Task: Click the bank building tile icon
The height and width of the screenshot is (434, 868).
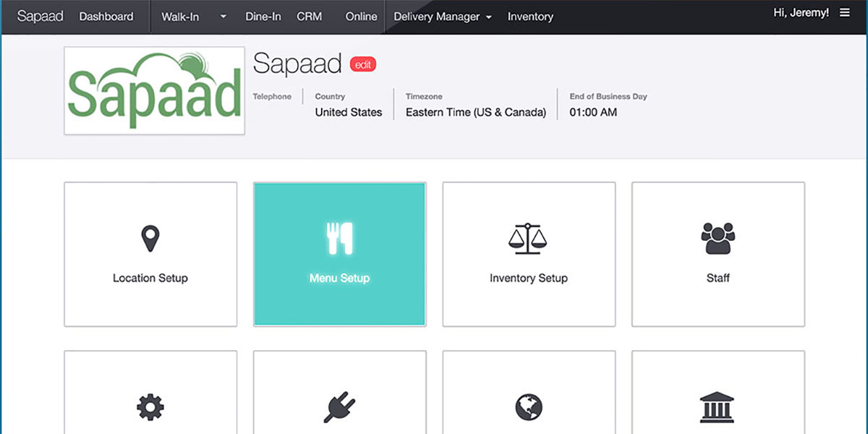Action: (718, 407)
